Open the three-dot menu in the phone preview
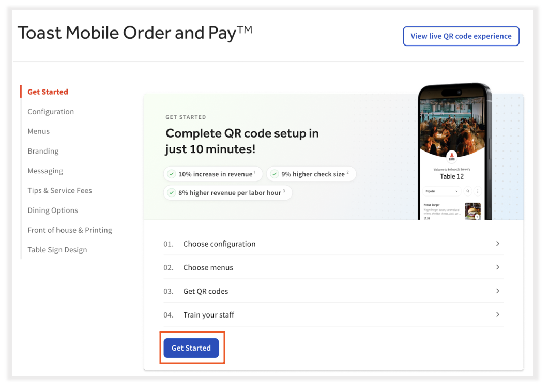Image resolution: width=549 pixels, height=392 pixels. point(478,191)
